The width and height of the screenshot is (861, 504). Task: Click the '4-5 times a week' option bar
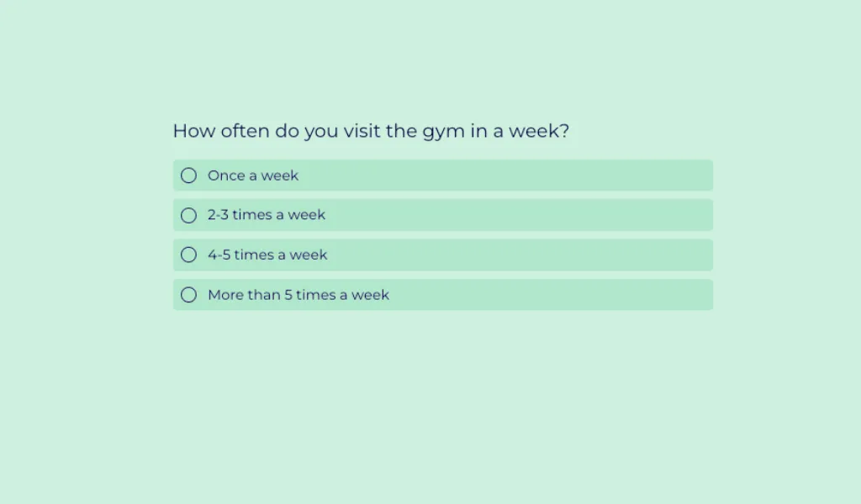(x=504, y=255)
